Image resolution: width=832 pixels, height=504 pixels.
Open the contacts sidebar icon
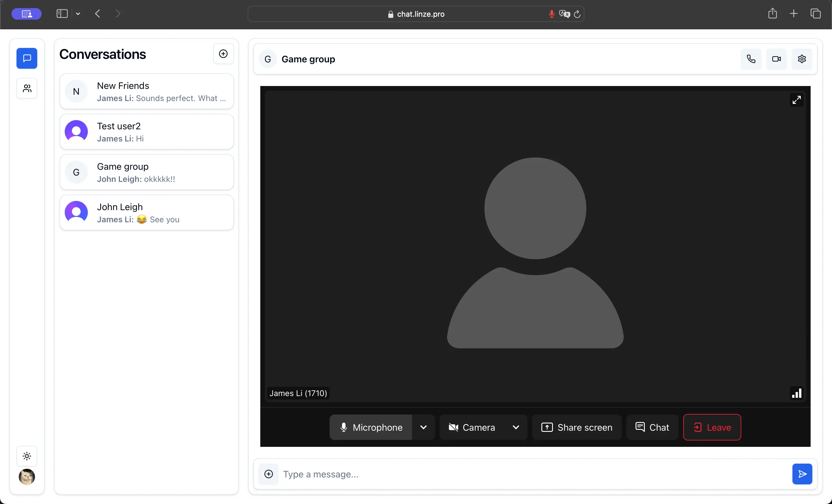(27, 88)
